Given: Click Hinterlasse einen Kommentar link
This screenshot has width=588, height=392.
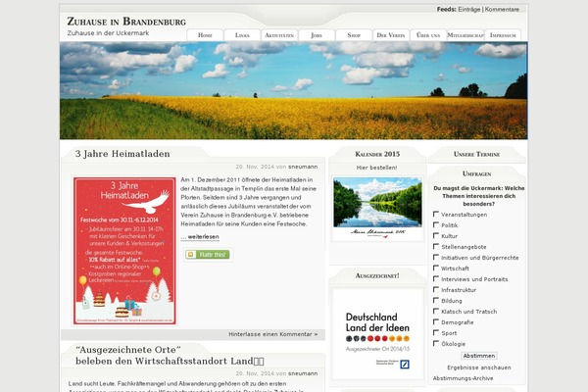Looking at the screenshot, I should (273, 334).
